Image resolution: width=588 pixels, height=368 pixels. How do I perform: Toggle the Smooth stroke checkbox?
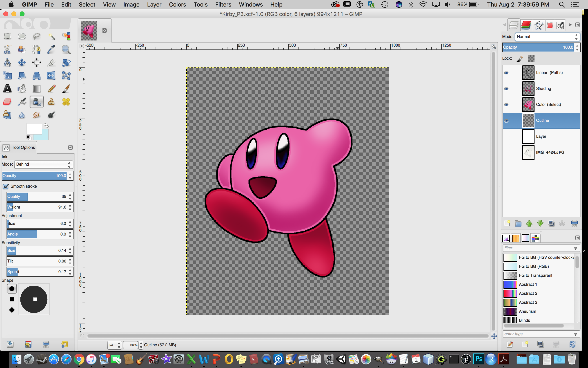pyautogui.click(x=6, y=186)
